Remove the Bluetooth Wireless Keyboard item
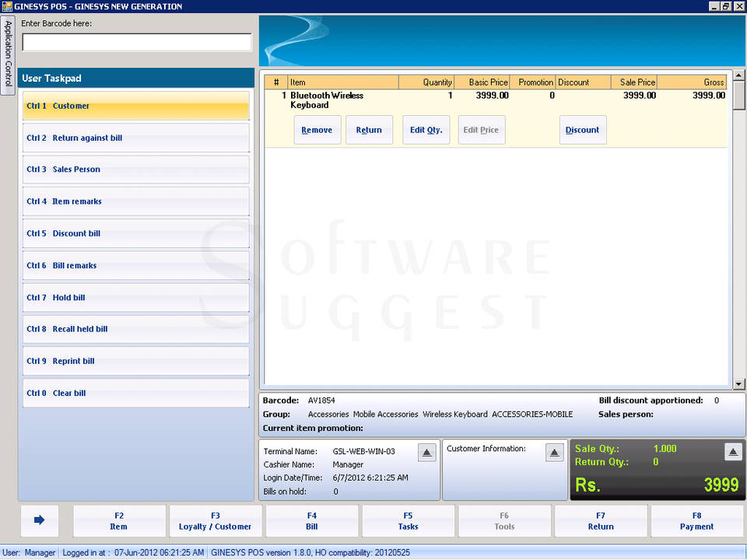 pos(317,130)
